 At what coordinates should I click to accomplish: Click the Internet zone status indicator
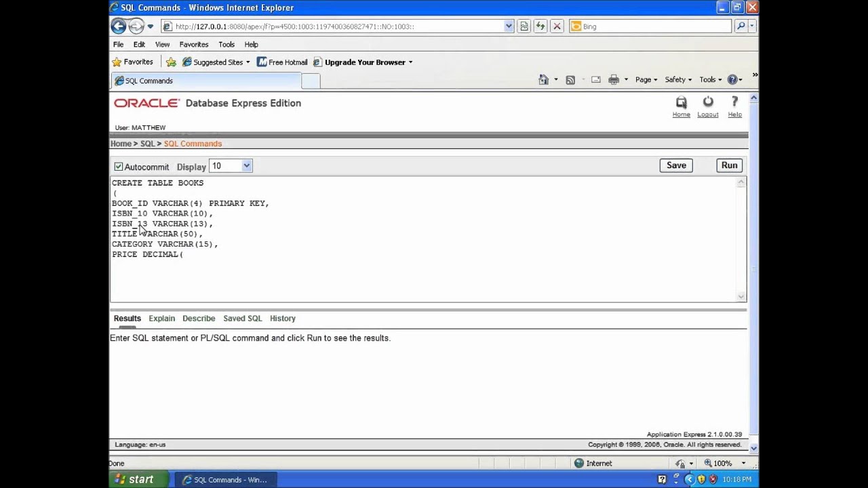(x=593, y=464)
